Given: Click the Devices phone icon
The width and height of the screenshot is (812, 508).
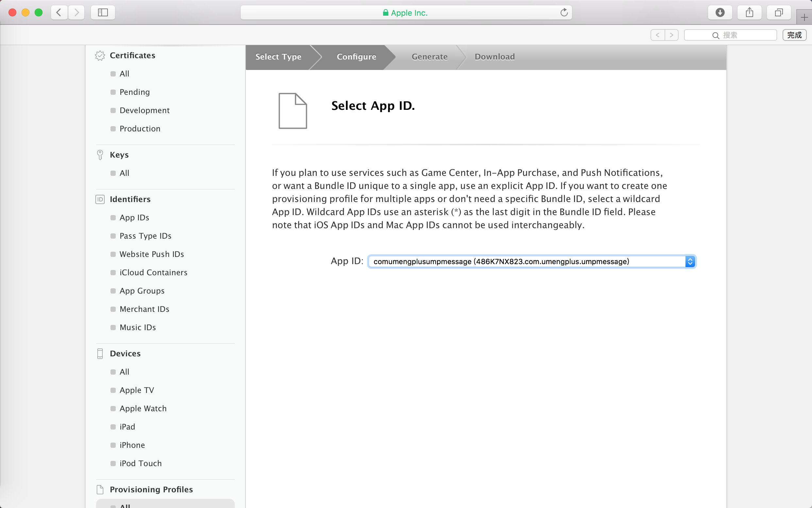Looking at the screenshot, I should (x=100, y=353).
